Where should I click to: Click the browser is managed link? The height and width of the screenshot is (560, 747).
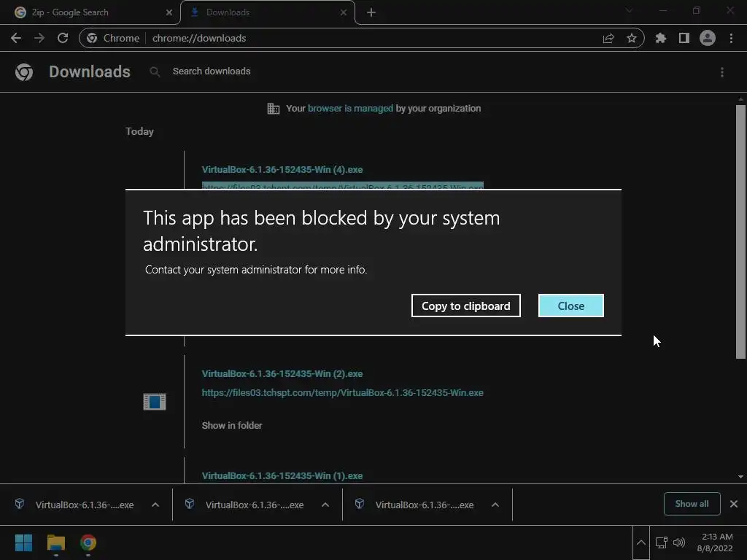(350, 109)
